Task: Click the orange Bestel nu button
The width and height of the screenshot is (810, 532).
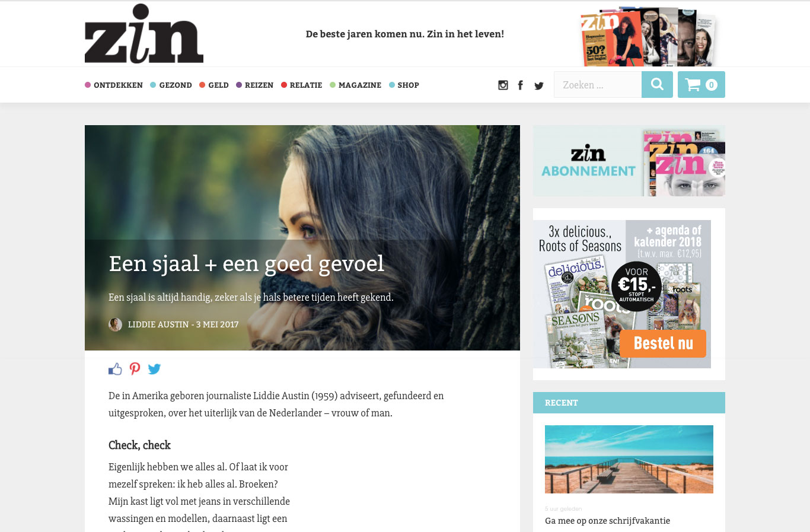Action: pos(663,343)
